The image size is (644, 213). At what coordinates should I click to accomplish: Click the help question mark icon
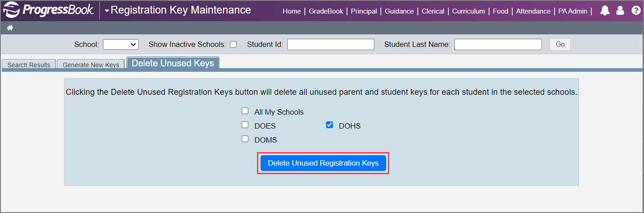click(636, 11)
